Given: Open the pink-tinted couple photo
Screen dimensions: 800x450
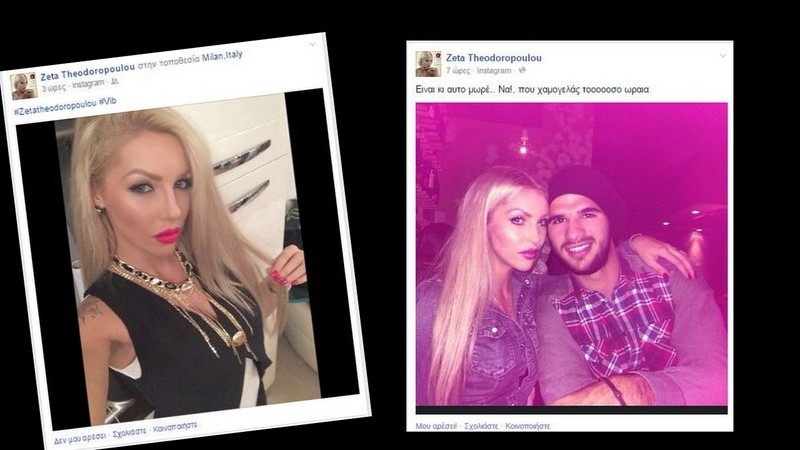Looking at the screenshot, I should point(571,254).
